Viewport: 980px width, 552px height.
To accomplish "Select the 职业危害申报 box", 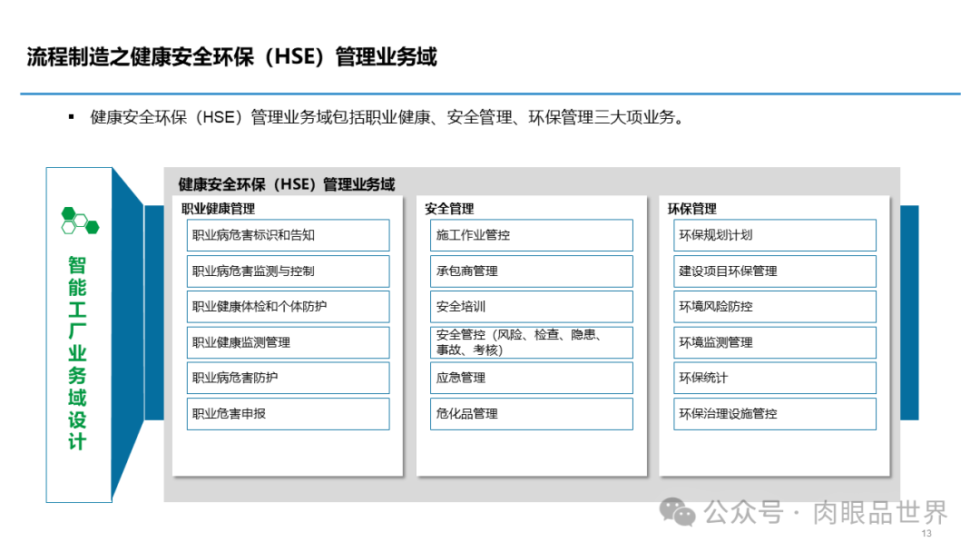I will [x=289, y=414].
